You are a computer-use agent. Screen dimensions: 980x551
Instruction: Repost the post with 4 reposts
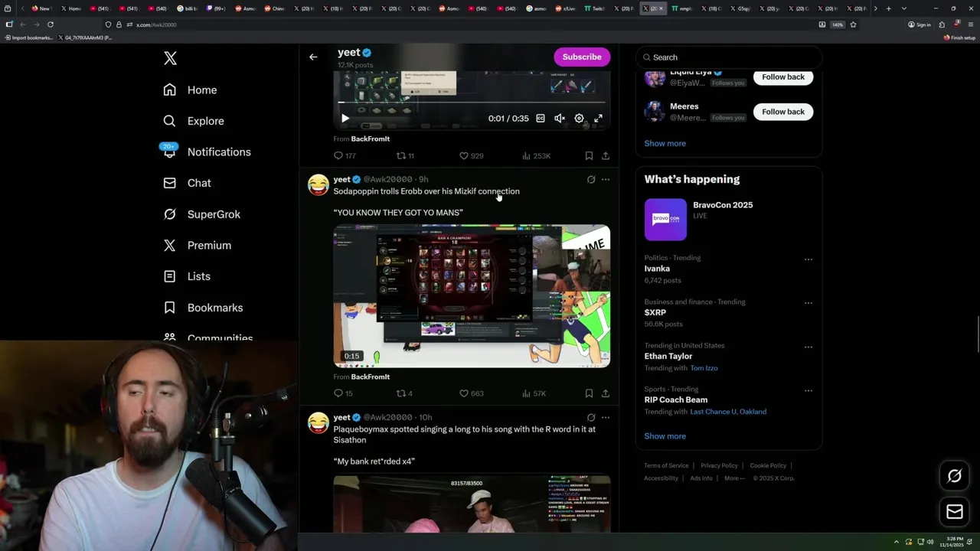pyautogui.click(x=404, y=393)
